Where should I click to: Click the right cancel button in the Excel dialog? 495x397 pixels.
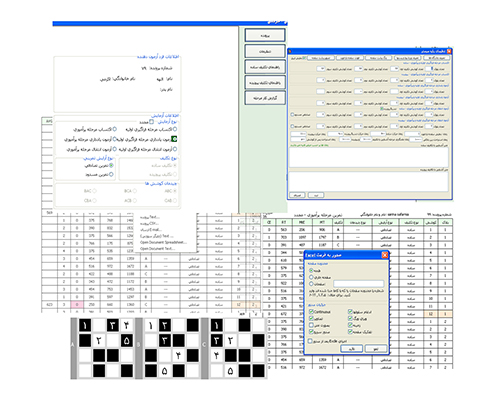(376, 349)
